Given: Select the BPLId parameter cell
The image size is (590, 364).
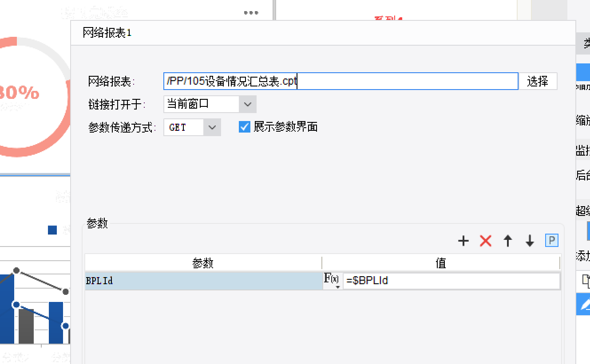Looking at the screenshot, I should (x=203, y=281).
